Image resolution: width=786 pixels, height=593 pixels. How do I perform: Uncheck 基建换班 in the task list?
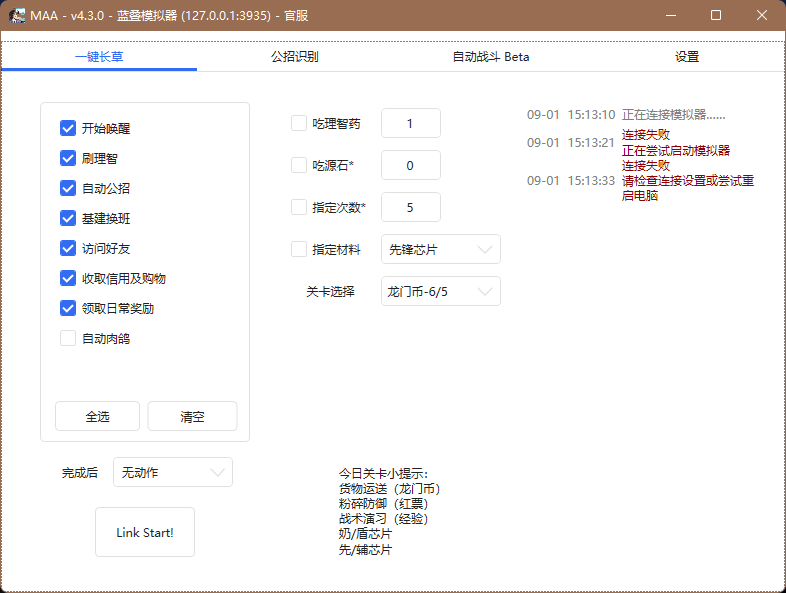[x=68, y=219]
